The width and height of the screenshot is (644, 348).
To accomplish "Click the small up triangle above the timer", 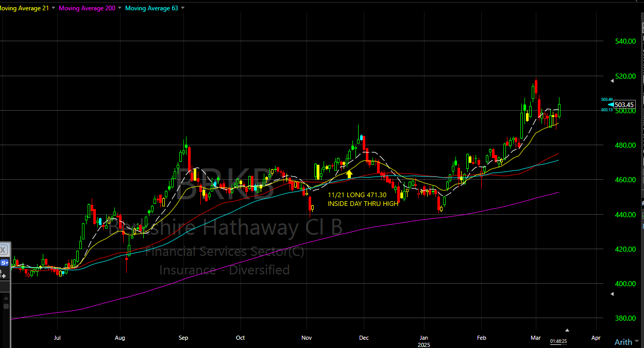I will (567, 330).
